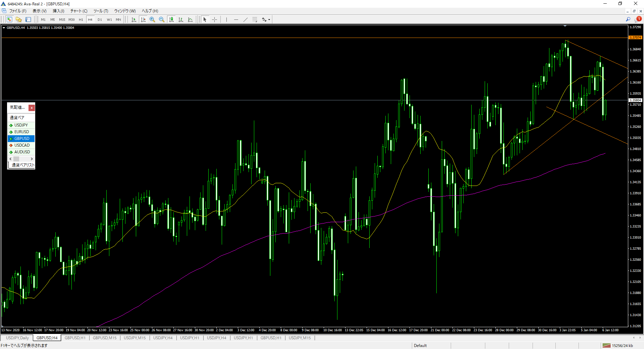Select line chart display
Screen dimensions: 644x349
coord(190,19)
